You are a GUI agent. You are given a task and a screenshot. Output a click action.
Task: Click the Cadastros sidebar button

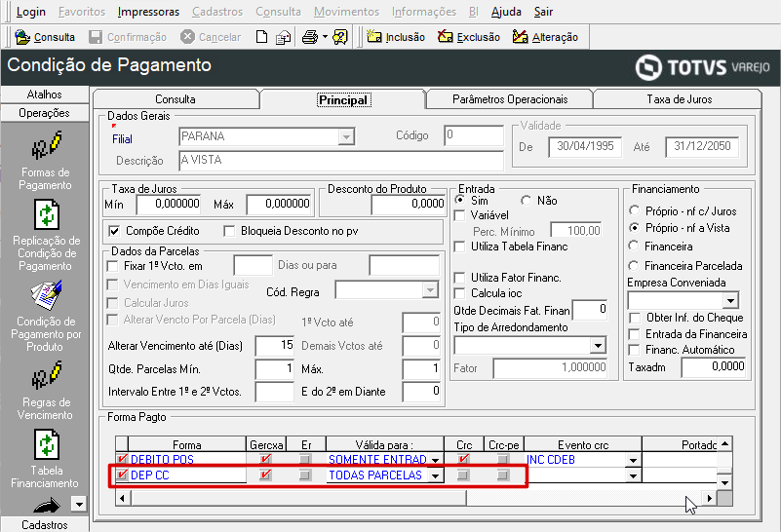[44, 524]
